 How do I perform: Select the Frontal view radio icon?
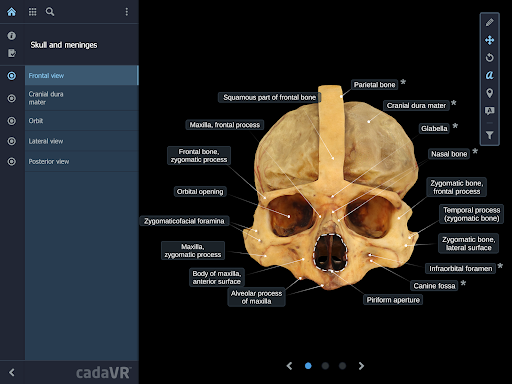(x=12, y=76)
